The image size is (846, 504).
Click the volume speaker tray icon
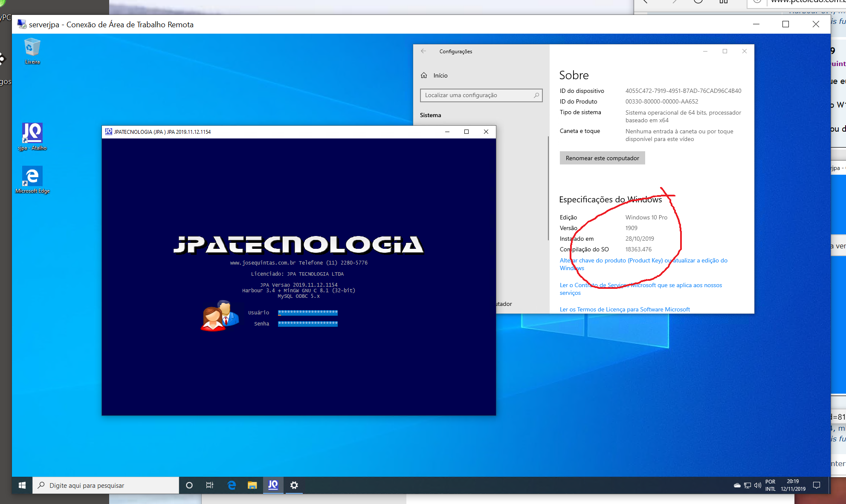tap(758, 485)
